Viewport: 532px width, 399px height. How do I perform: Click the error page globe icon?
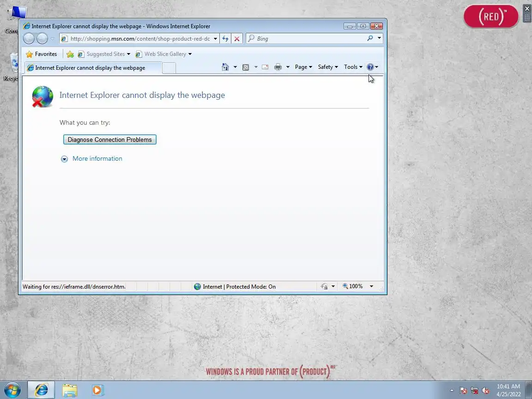click(x=42, y=97)
